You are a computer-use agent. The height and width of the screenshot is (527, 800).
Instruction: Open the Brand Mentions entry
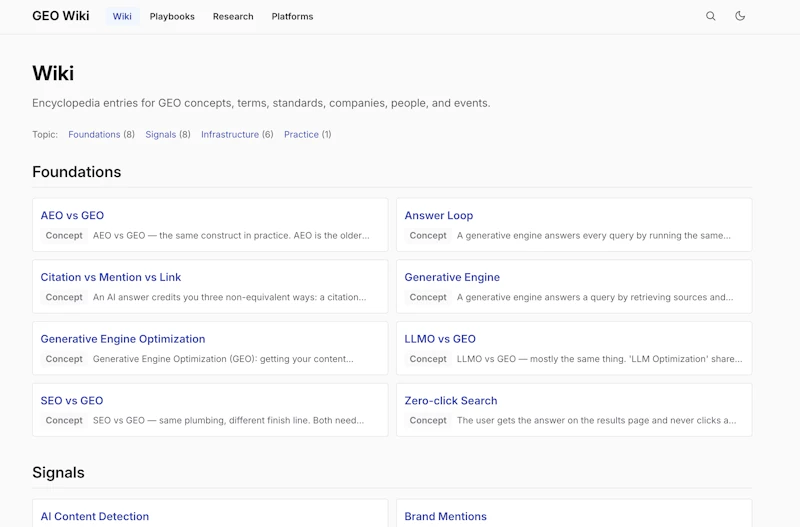click(x=445, y=516)
